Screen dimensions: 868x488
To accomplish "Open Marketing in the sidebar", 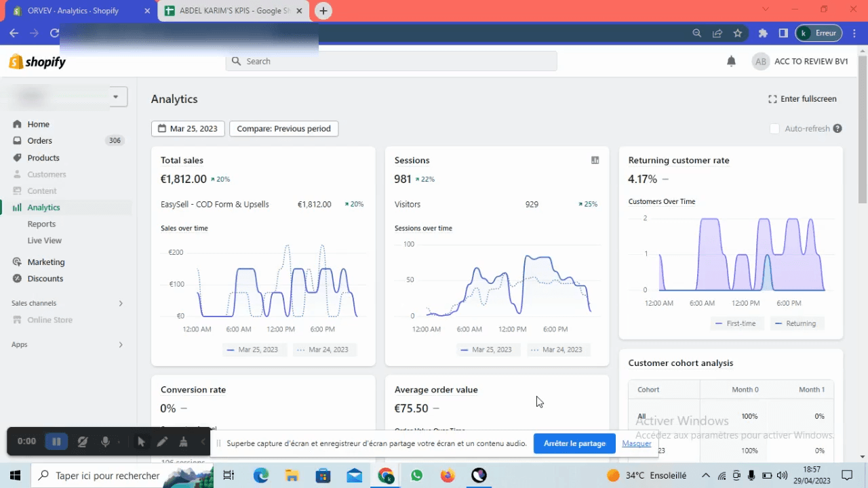I will (46, 262).
